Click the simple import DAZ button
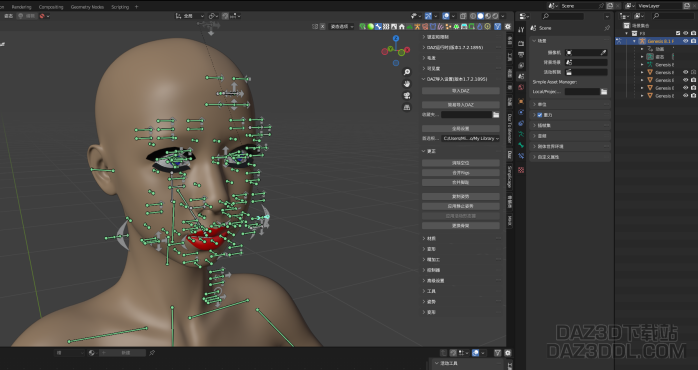The height and width of the screenshot is (370, 698). 461,105
